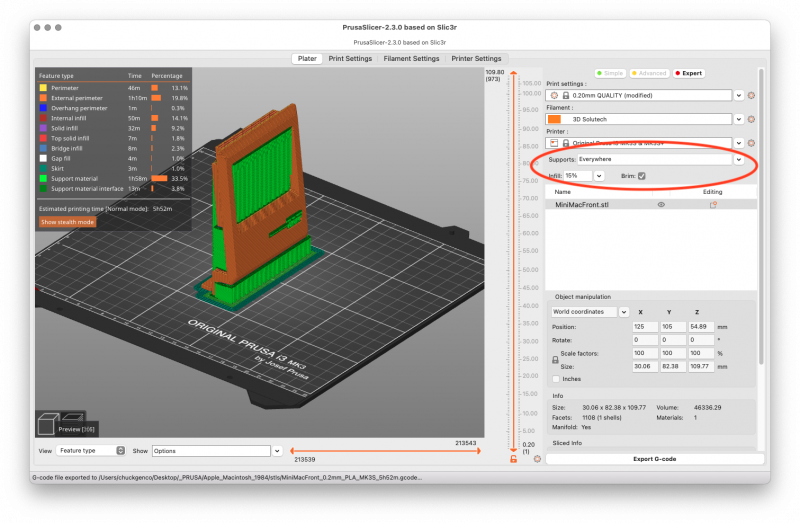Click the lock icon in Printer preset

click(566, 143)
